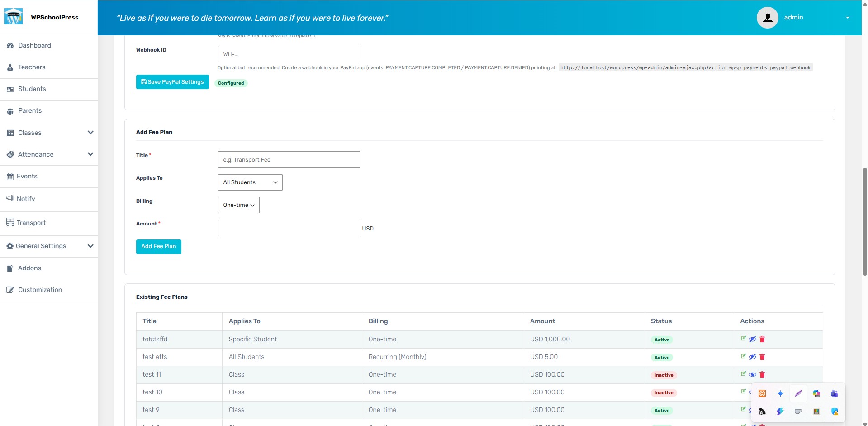Image resolution: width=868 pixels, height=426 pixels.
Task: Open Microsoft Teams tray icon
Action: tap(835, 393)
